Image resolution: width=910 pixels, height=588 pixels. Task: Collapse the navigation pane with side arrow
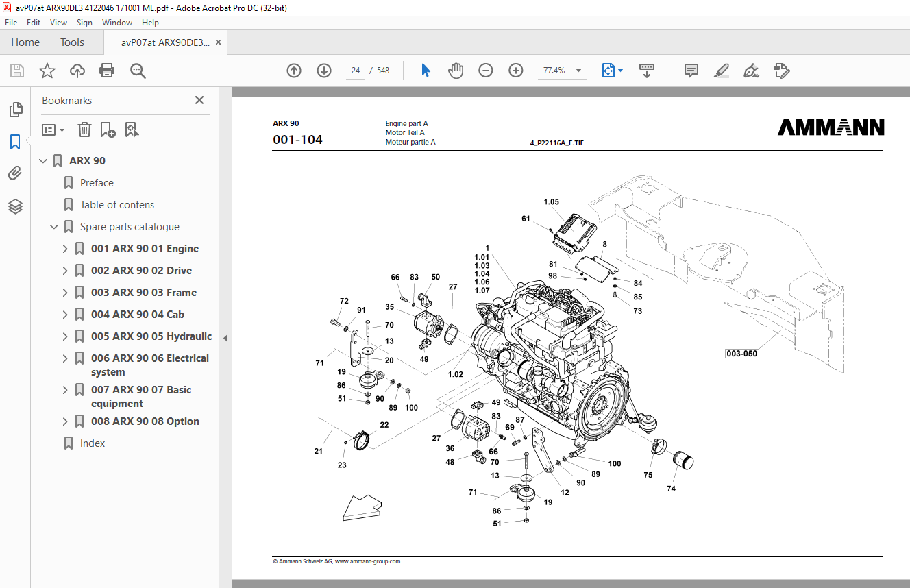click(x=225, y=338)
